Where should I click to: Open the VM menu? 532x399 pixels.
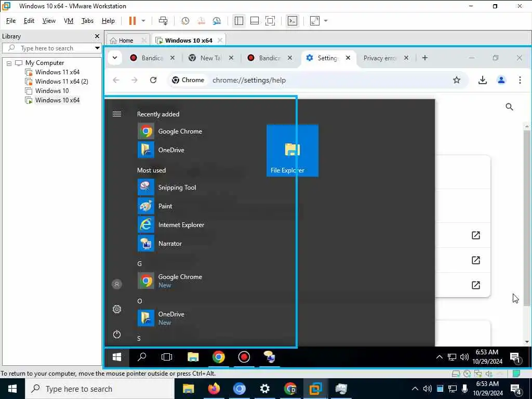click(69, 21)
